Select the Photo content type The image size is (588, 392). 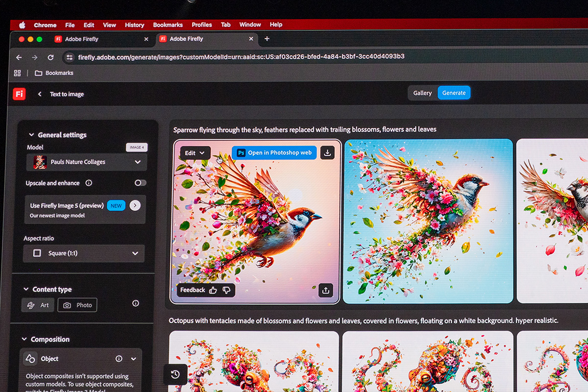click(x=77, y=305)
